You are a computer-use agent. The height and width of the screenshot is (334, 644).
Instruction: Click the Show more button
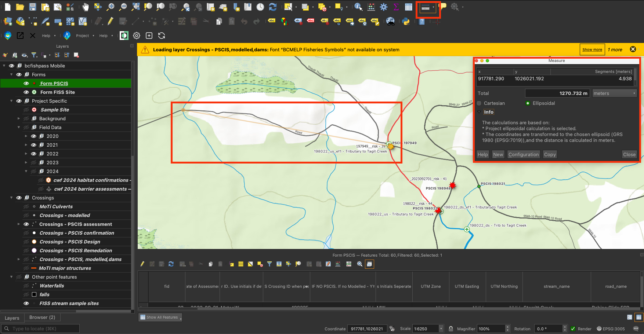(x=592, y=49)
